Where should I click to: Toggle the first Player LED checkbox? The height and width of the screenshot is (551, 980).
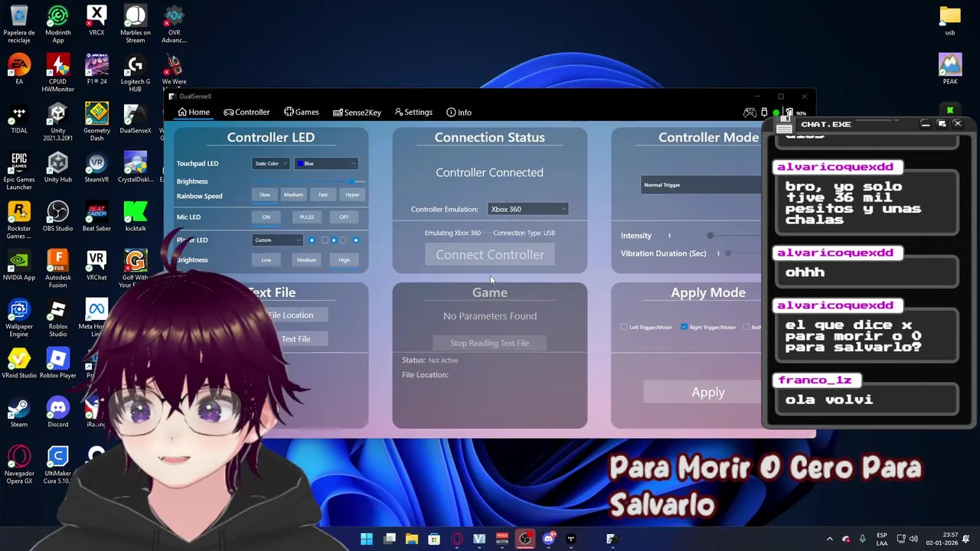tap(312, 240)
